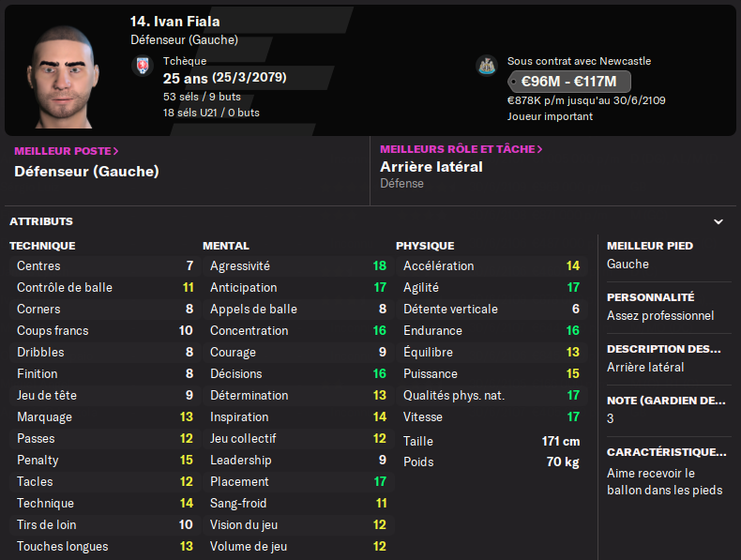
Task: Collapse the Attributs section chevron
Action: [x=718, y=221]
